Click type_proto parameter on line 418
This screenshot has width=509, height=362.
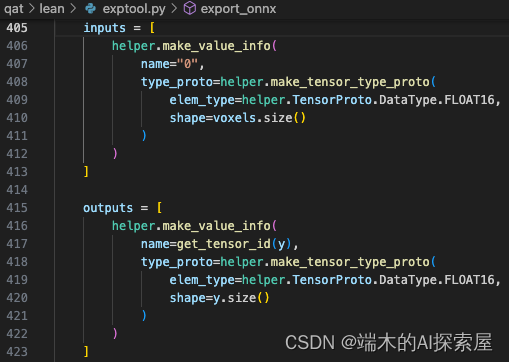(177, 262)
